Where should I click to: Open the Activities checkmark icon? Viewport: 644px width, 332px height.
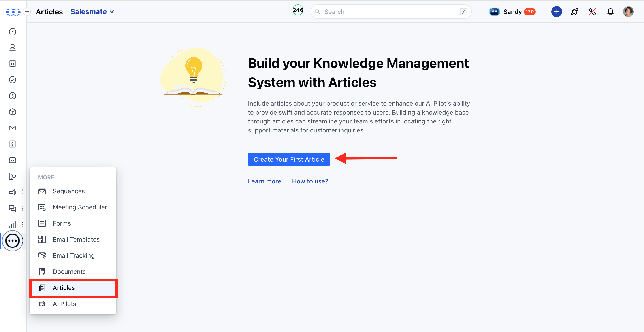point(13,80)
